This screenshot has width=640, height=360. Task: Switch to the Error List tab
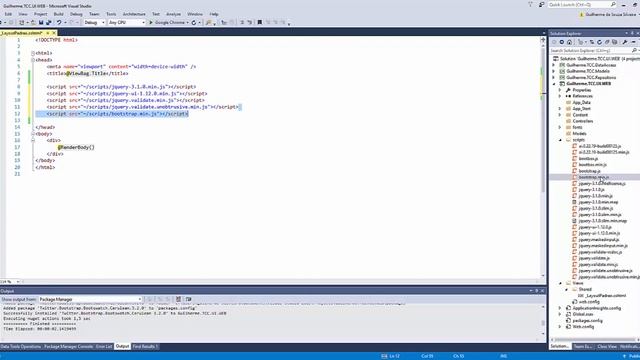point(104,347)
